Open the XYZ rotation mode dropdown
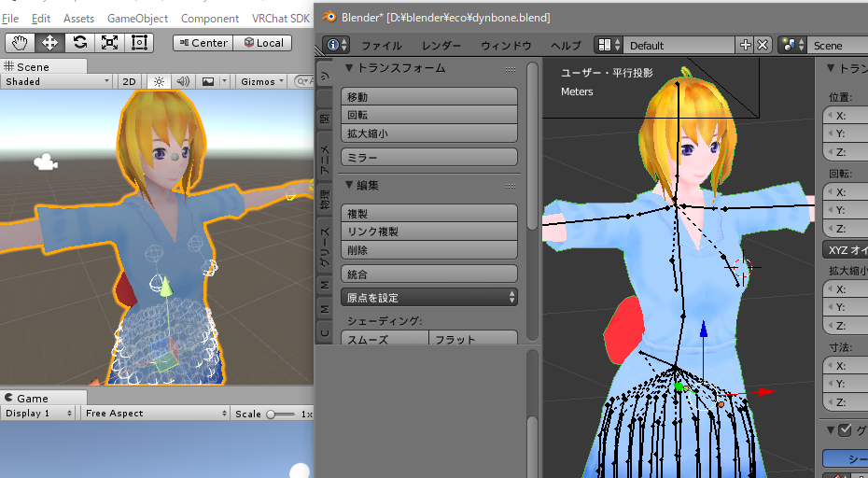Viewport: 868px width, 478px height. (x=846, y=250)
